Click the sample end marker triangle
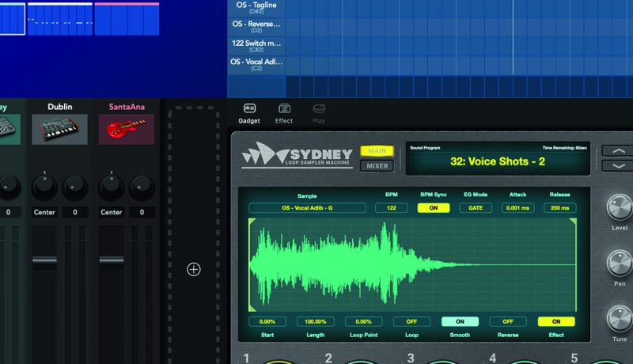 [x=573, y=222]
